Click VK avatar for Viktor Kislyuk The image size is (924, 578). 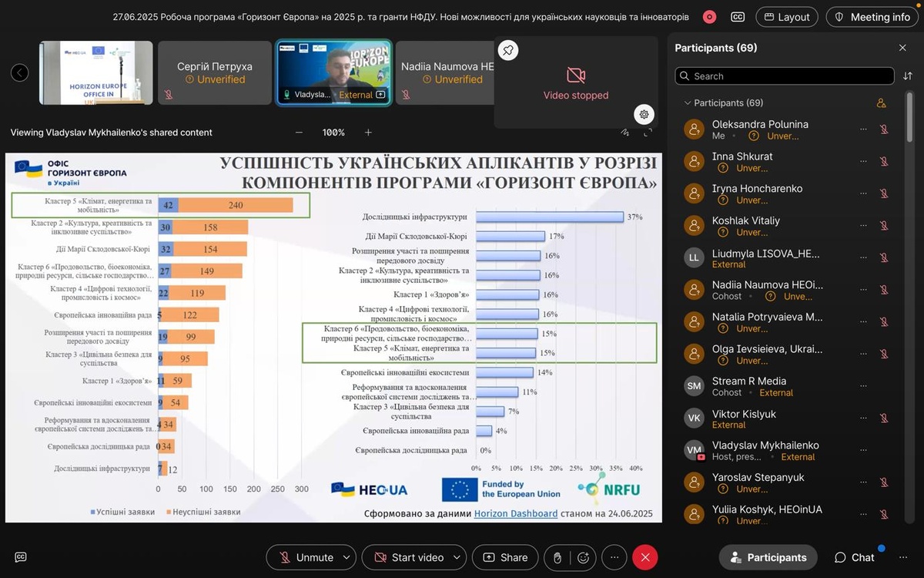[695, 418]
